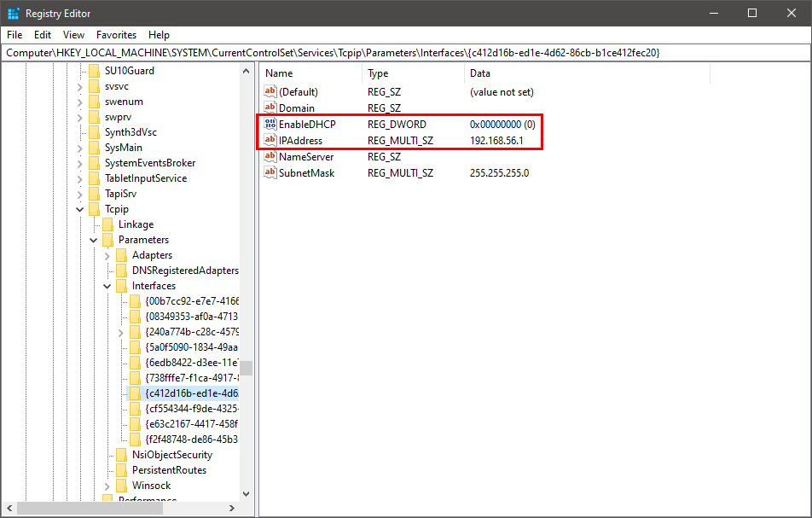Click the ab icon beside Domain
The image size is (812, 518).
(x=270, y=108)
